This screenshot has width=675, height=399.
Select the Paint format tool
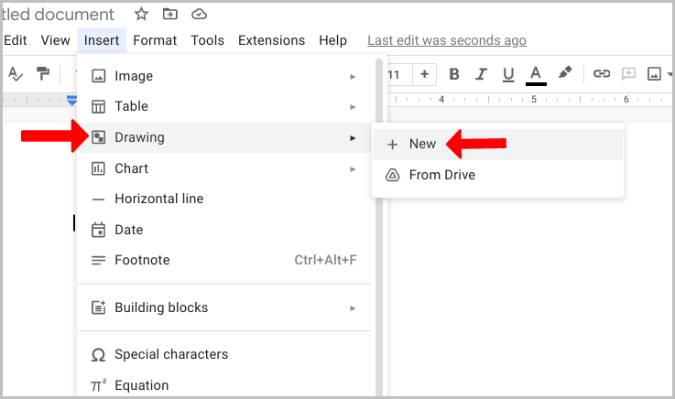click(43, 74)
